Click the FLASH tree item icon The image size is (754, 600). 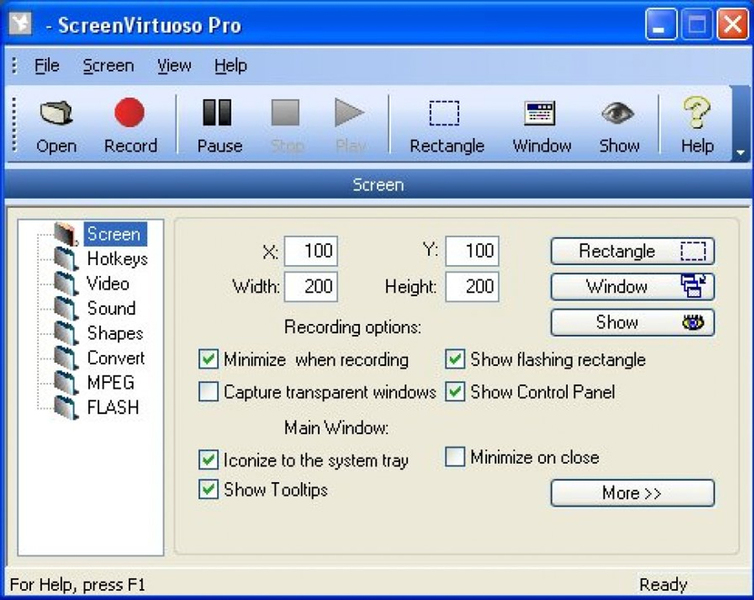(66, 408)
